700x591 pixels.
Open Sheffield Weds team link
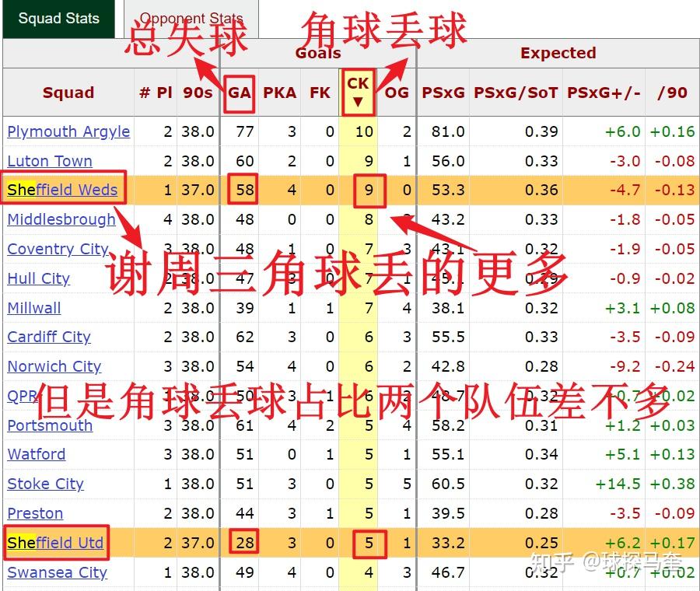62,190
